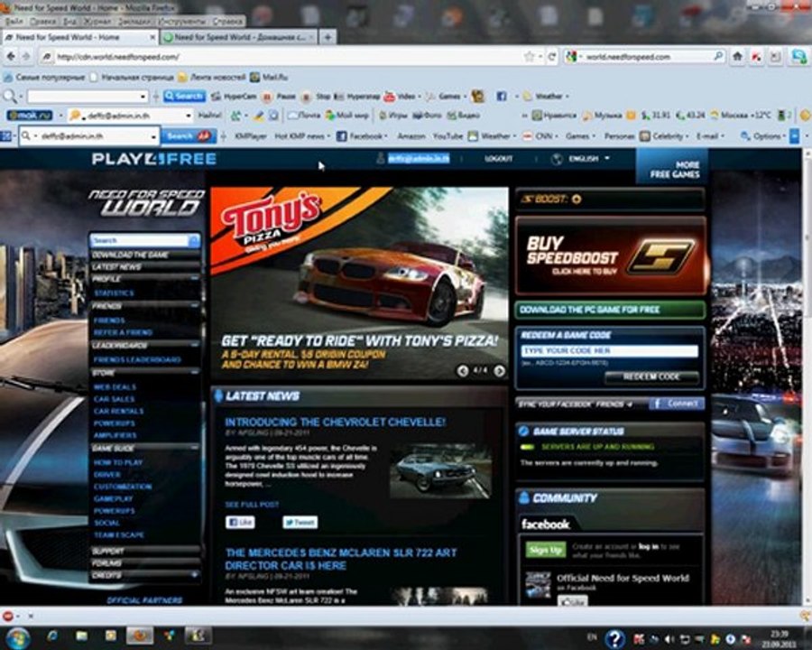Image resolution: width=812 pixels, height=650 pixels.
Task: Click the Logout link
Action: [499, 159]
